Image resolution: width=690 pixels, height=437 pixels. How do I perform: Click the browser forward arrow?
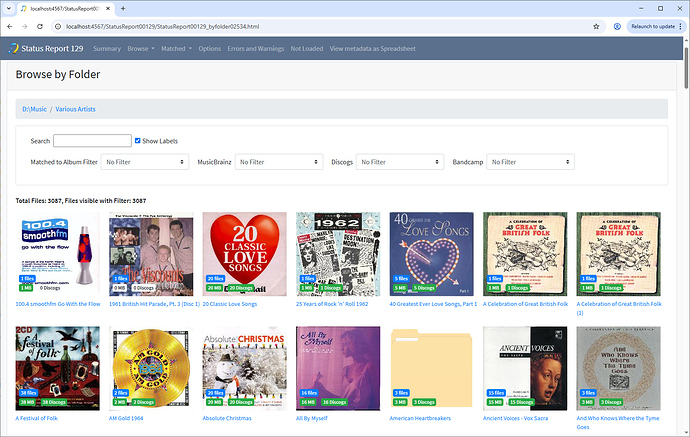click(x=25, y=26)
